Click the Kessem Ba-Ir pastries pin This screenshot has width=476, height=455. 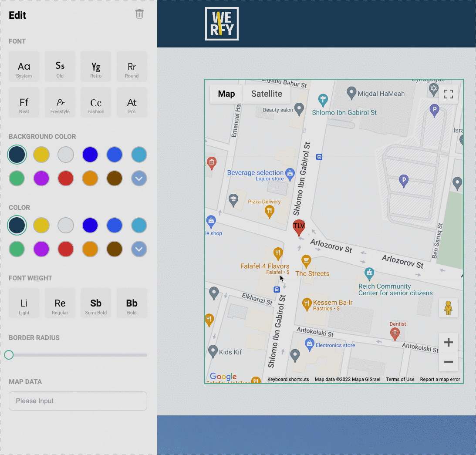[x=307, y=304]
